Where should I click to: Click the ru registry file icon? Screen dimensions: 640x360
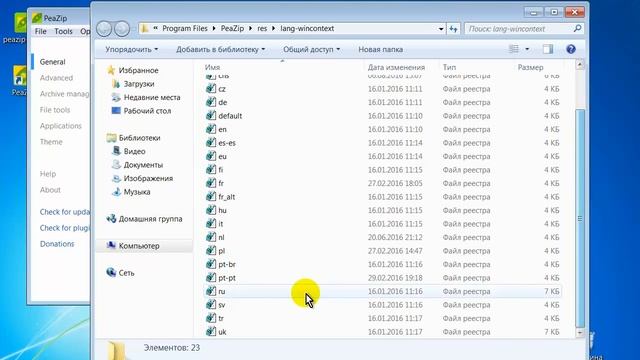click(x=211, y=291)
